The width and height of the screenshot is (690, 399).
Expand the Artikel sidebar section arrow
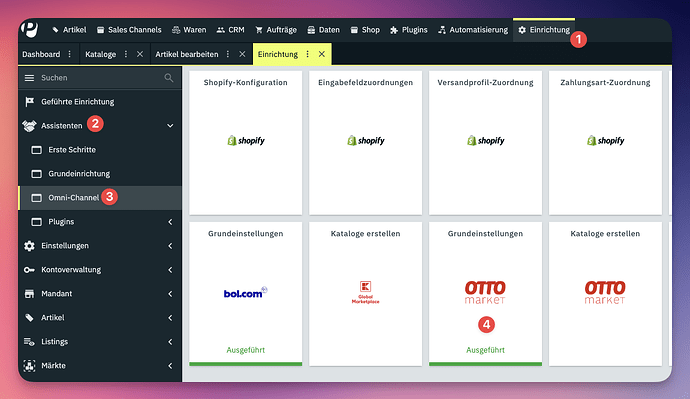[x=170, y=318]
